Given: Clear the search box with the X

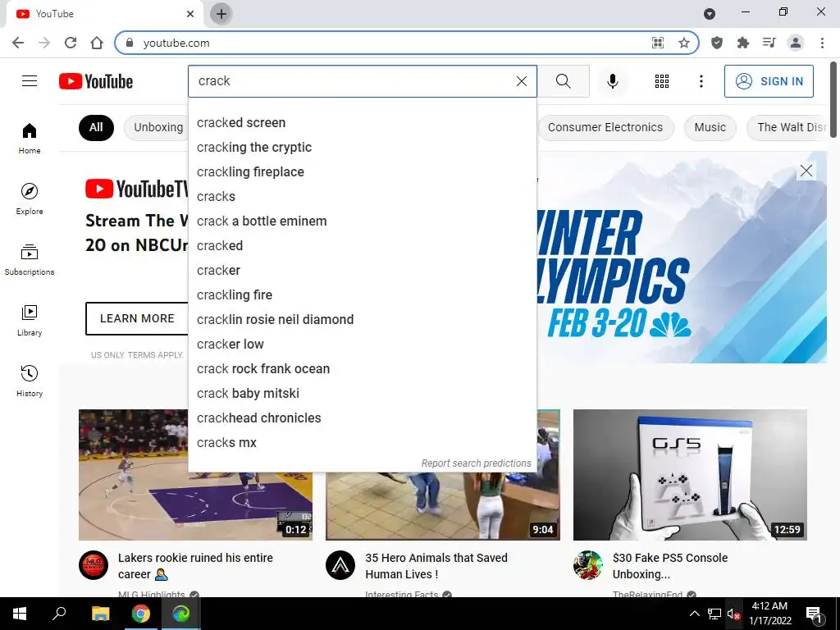Looking at the screenshot, I should tap(521, 81).
